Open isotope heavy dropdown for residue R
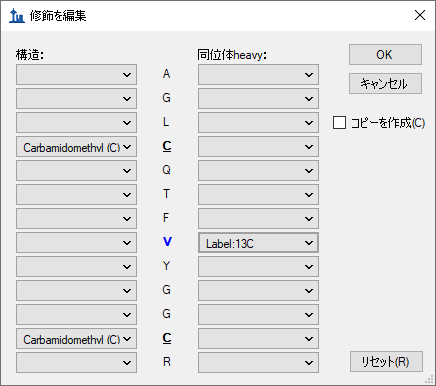This screenshot has height=386, width=436. (258, 363)
